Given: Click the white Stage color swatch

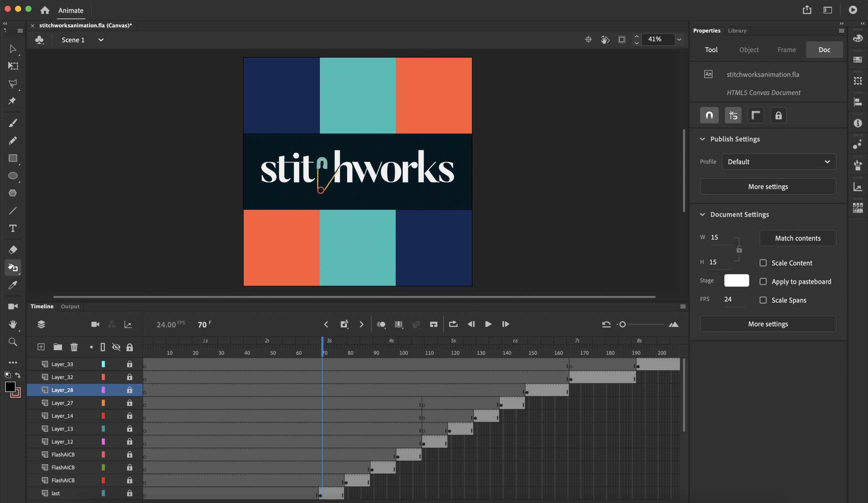Looking at the screenshot, I should point(736,280).
